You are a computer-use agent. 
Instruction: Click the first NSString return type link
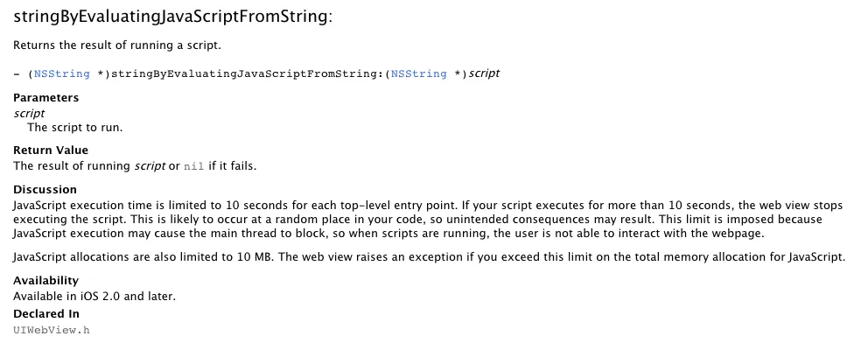click(x=61, y=73)
